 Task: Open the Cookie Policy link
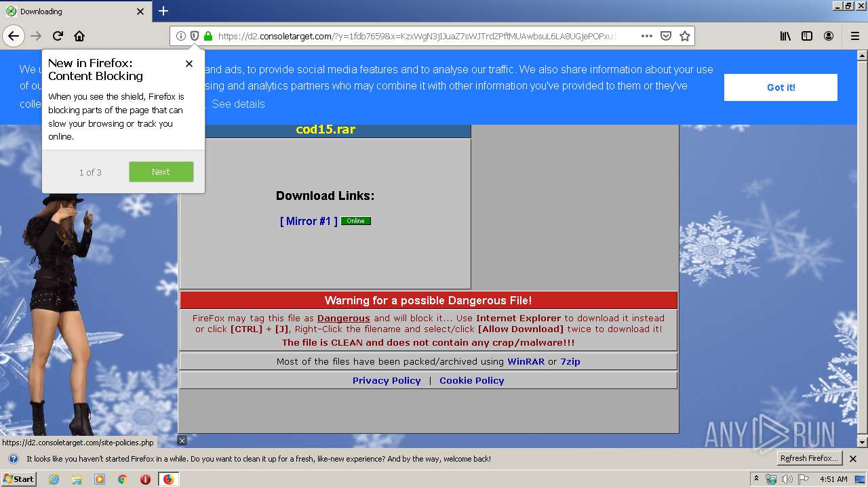click(472, 380)
